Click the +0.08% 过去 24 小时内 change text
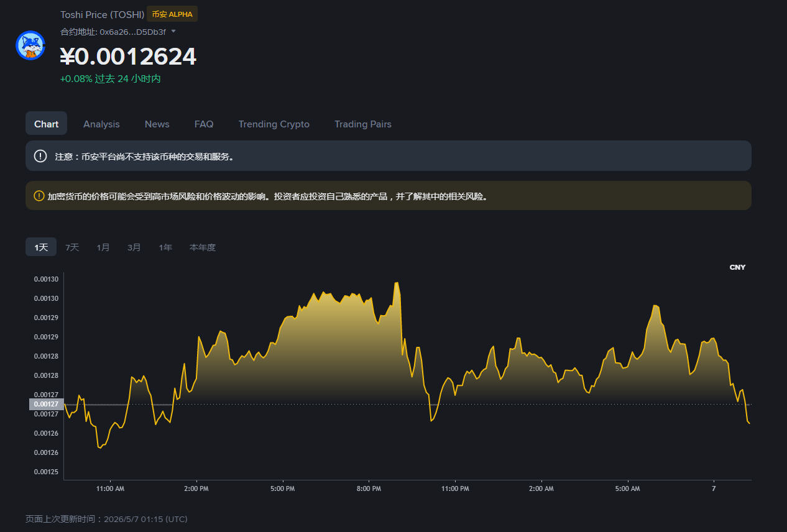This screenshot has height=532, width=787. (x=110, y=79)
